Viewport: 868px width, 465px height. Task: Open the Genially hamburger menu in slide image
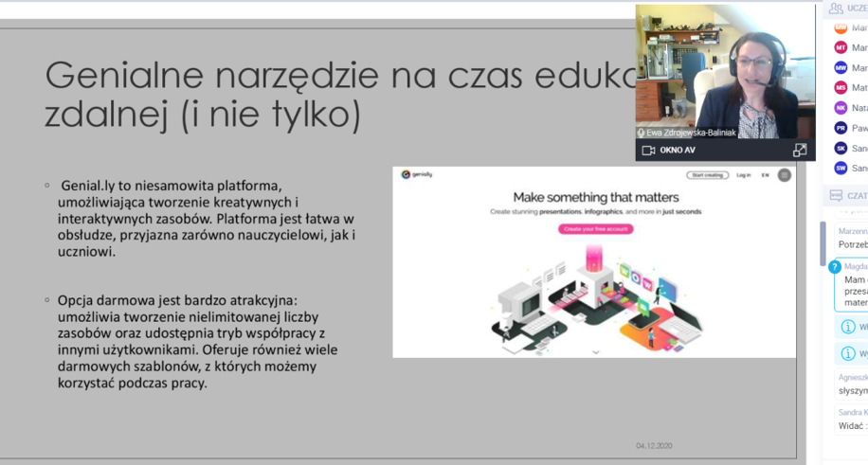tap(784, 175)
